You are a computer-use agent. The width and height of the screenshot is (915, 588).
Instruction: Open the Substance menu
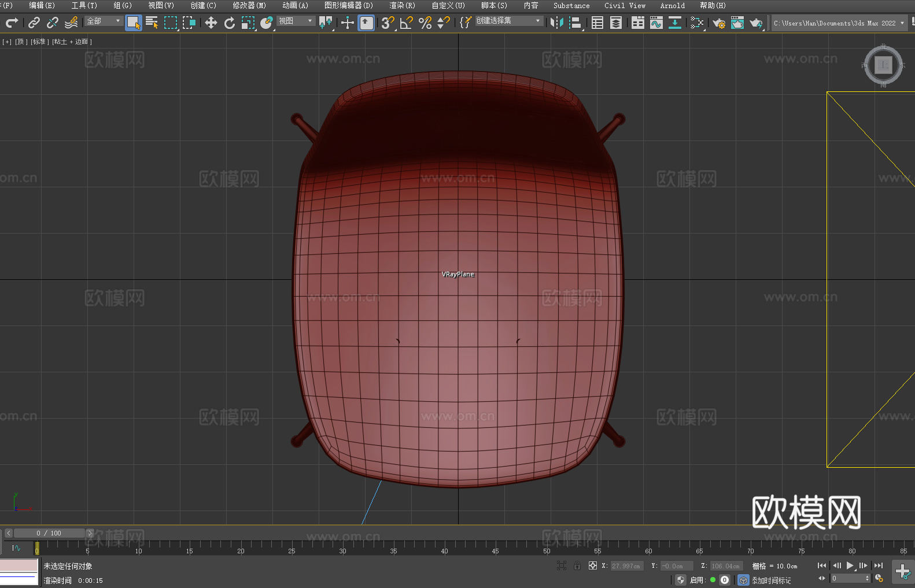[x=571, y=5]
